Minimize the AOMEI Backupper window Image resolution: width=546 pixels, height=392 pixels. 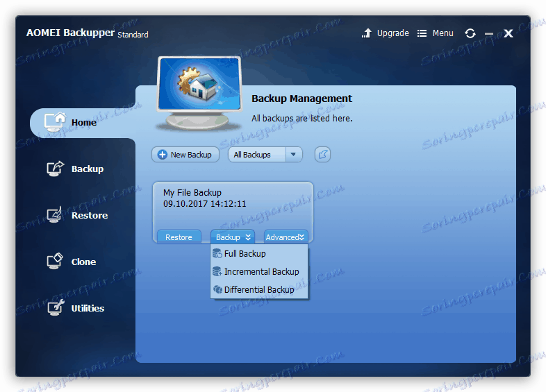(x=489, y=34)
